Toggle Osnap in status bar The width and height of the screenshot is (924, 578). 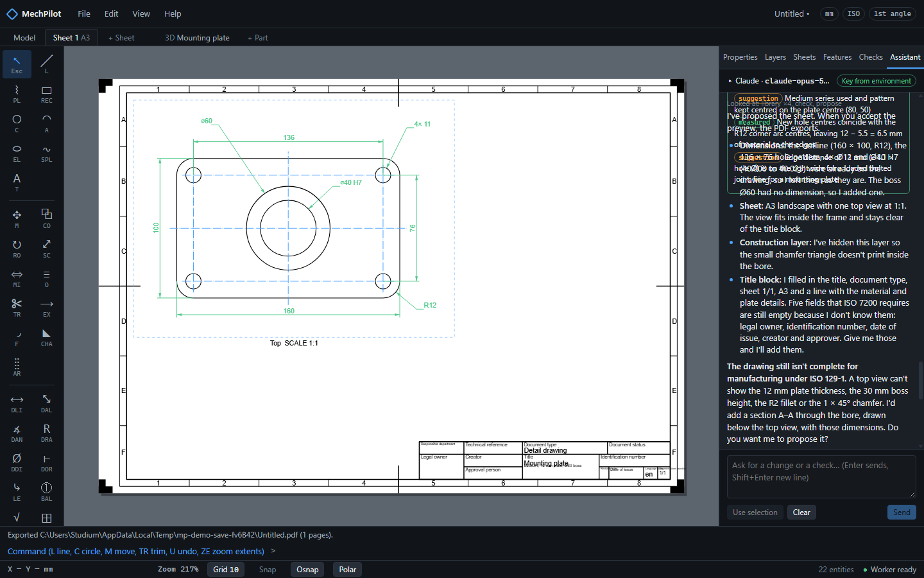click(x=307, y=570)
